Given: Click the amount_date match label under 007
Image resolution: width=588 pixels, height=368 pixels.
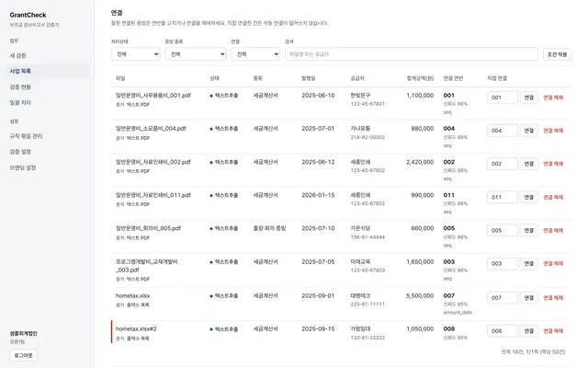Looking at the screenshot, I should (458, 312).
